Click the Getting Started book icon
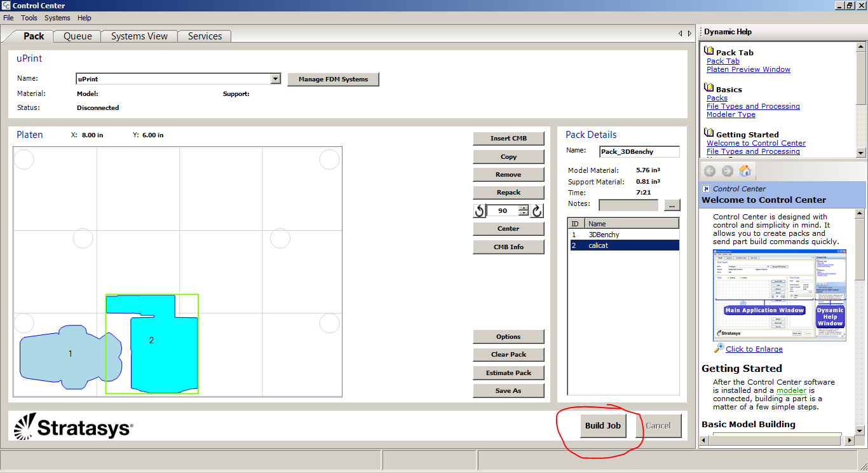The height and width of the screenshot is (473, 868). click(x=709, y=134)
